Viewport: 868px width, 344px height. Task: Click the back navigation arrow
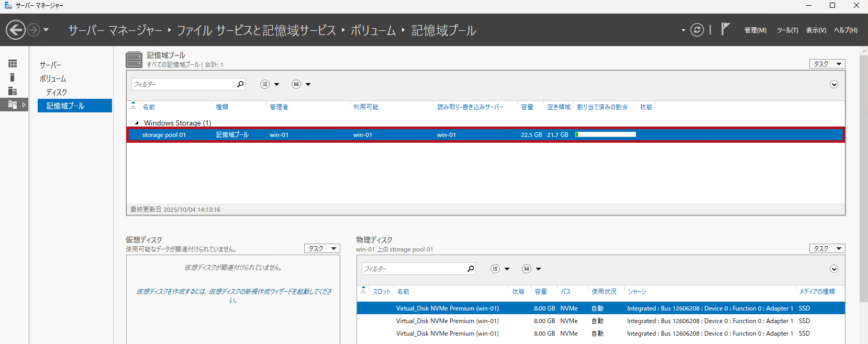pyautogui.click(x=16, y=30)
